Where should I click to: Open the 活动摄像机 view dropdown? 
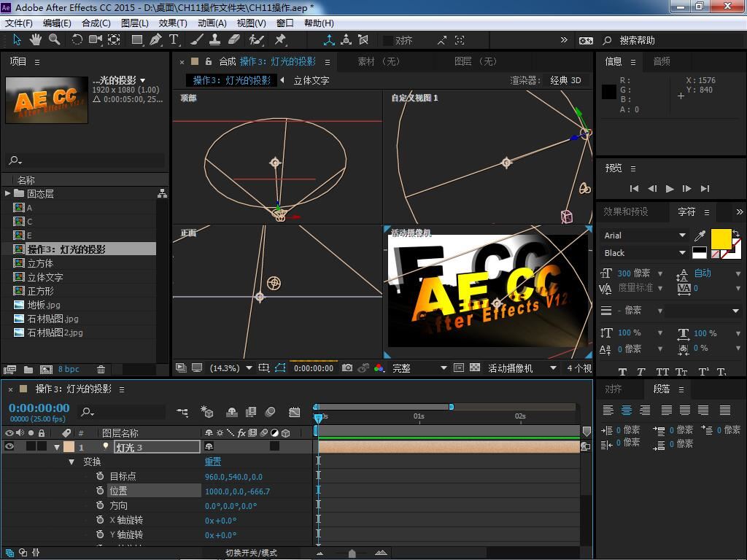553,368
